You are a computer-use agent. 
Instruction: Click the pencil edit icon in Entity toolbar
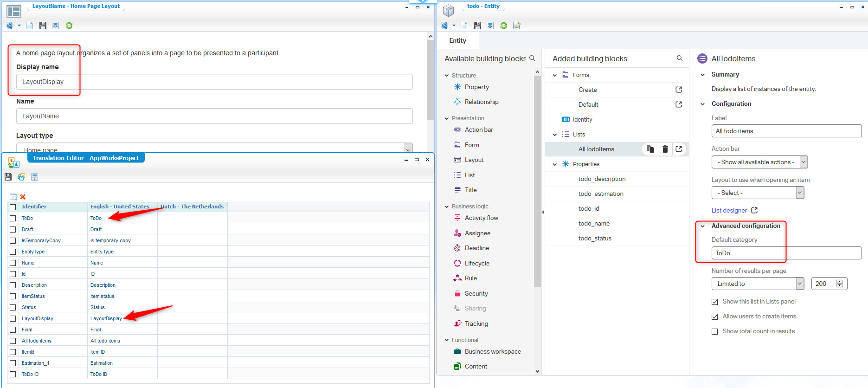tap(516, 26)
